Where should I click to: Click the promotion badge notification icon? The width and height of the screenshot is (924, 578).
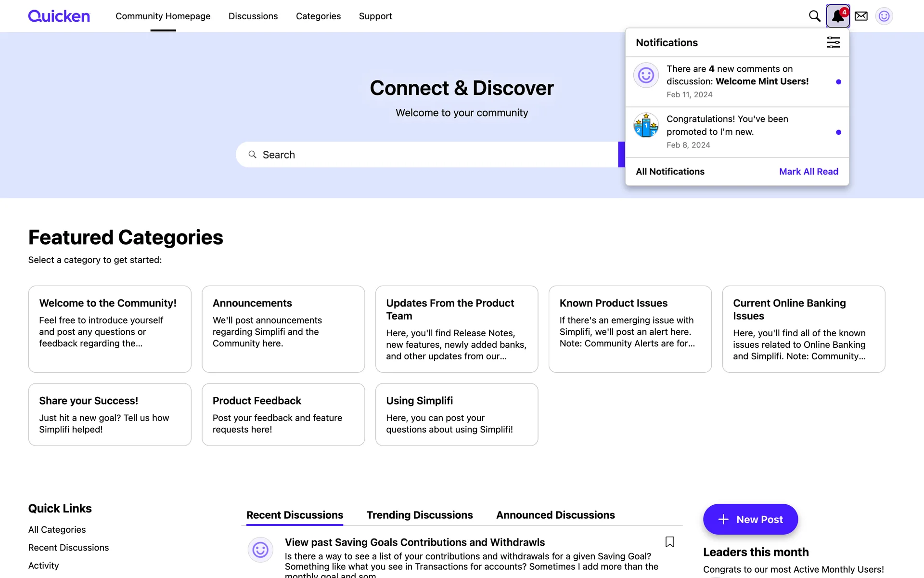(646, 125)
